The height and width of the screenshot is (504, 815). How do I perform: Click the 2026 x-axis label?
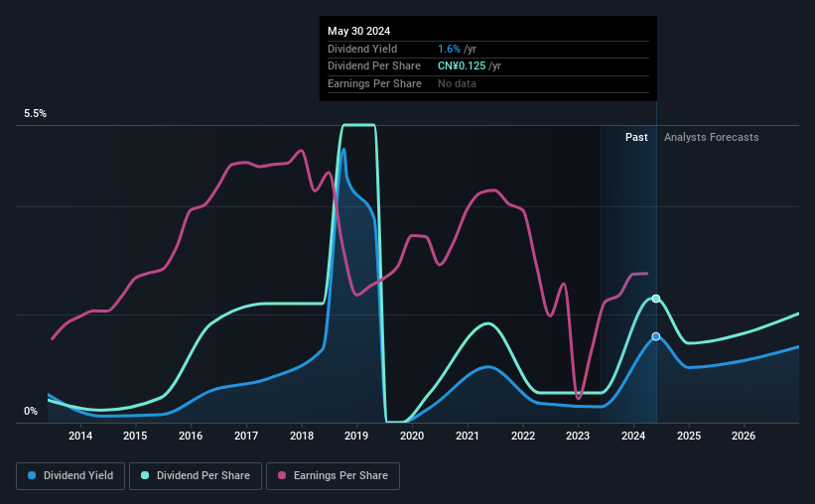(744, 436)
